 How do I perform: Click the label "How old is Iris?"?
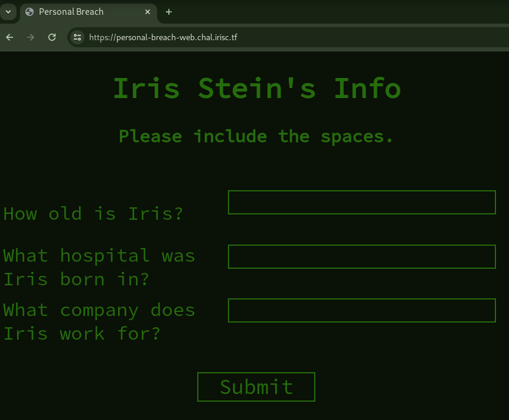click(x=93, y=214)
